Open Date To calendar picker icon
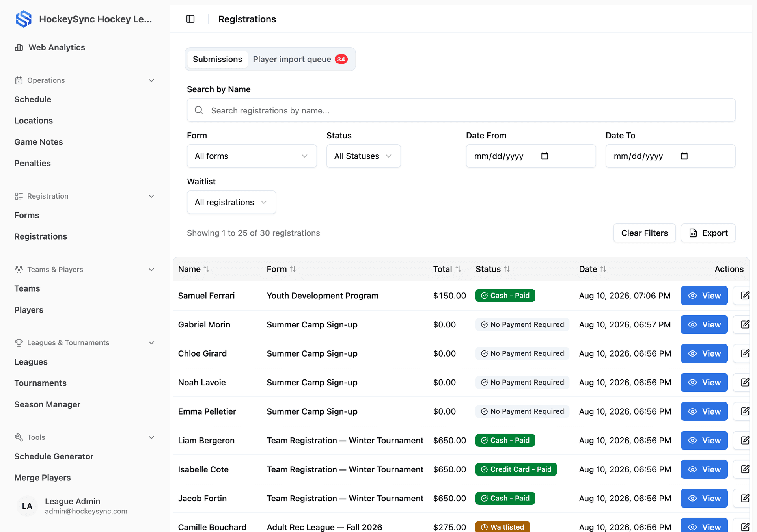757x532 pixels. (684, 156)
